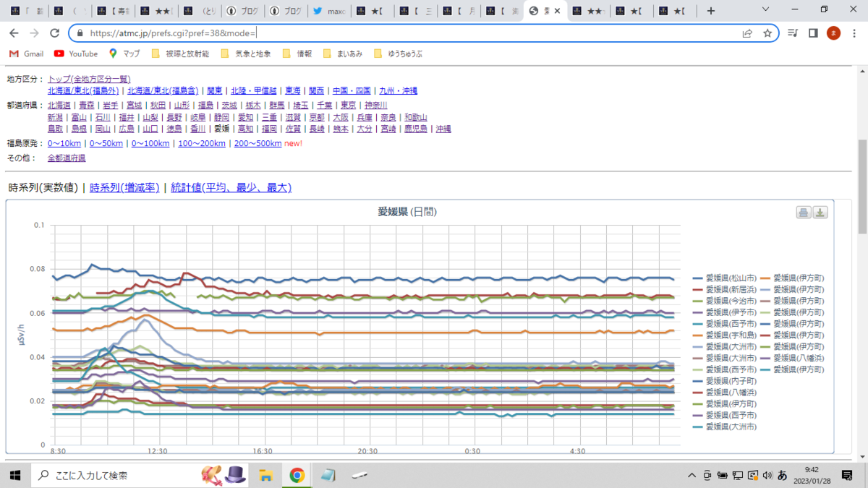The image size is (868, 488).
Task: Switch to the maxo Twitter tab
Action: pos(328,11)
